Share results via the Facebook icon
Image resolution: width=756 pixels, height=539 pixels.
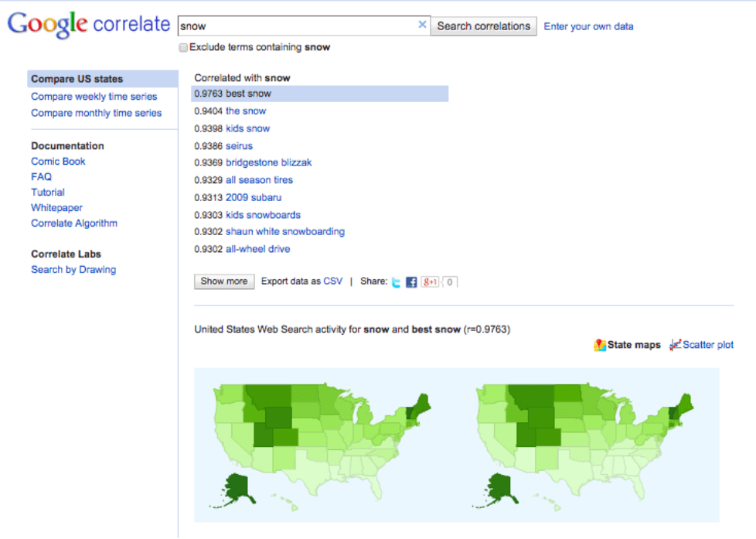point(411,282)
